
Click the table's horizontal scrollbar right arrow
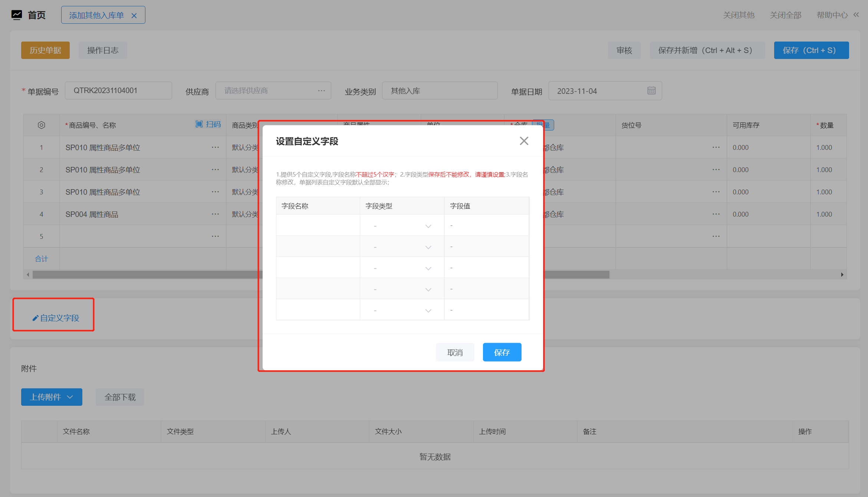click(842, 274)
